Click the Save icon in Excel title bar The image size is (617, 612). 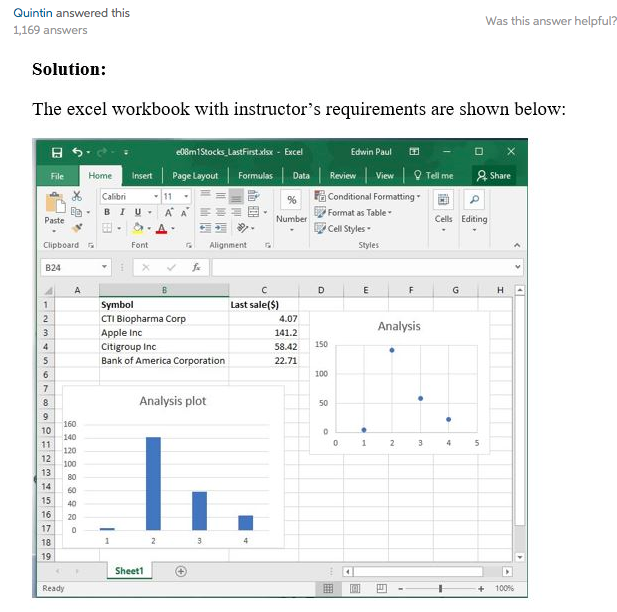tap(57, 152)
